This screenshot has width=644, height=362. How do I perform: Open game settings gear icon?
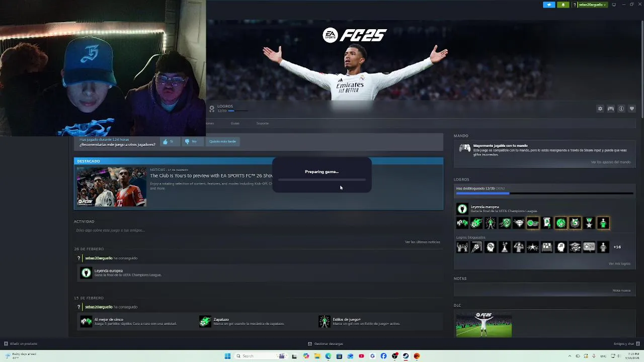click(600, 109)
